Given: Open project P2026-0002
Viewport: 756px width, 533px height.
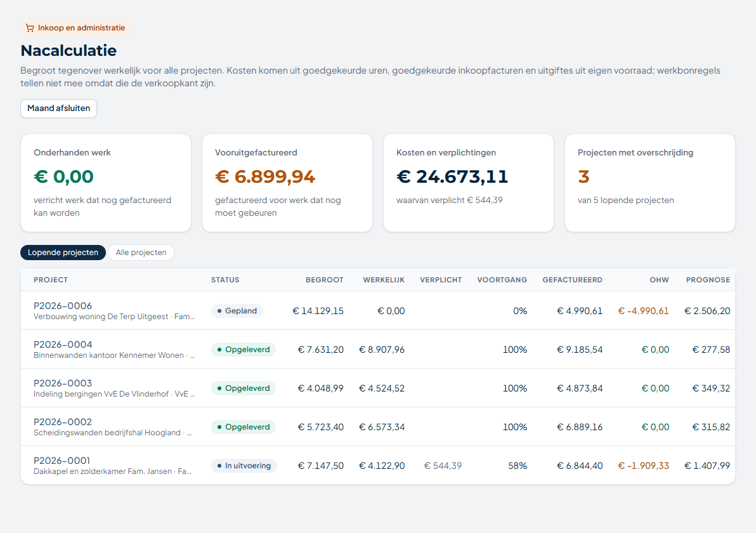Looking at the screenshot, I should [x=63, y=421].
